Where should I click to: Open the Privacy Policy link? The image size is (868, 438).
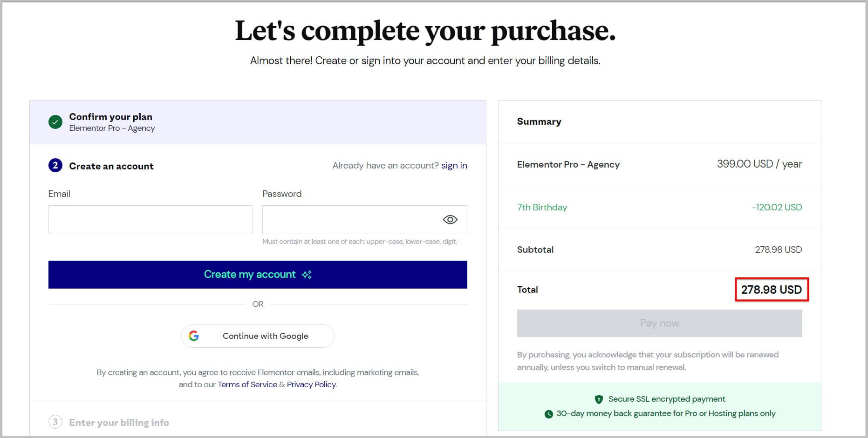[311, 384]
